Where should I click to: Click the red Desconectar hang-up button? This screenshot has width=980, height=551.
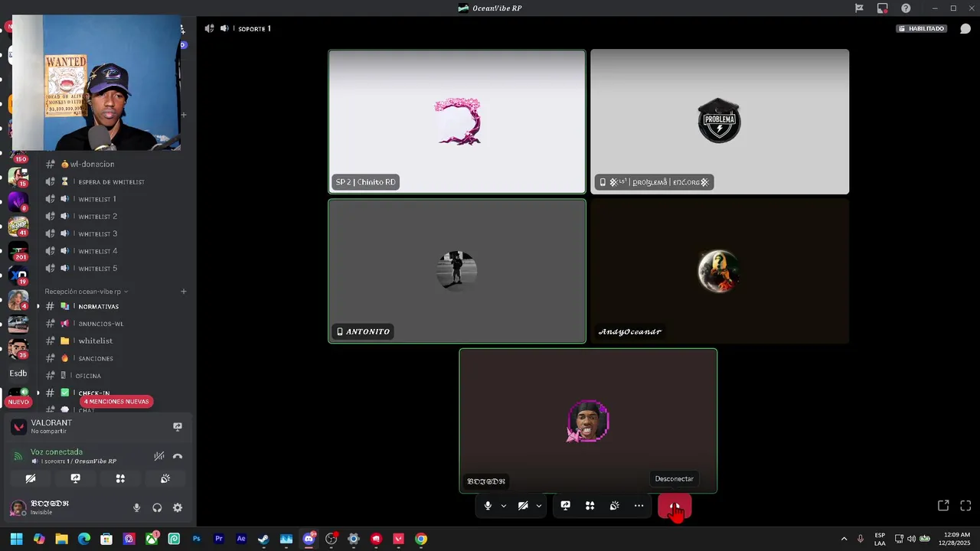tap(675, 506)
